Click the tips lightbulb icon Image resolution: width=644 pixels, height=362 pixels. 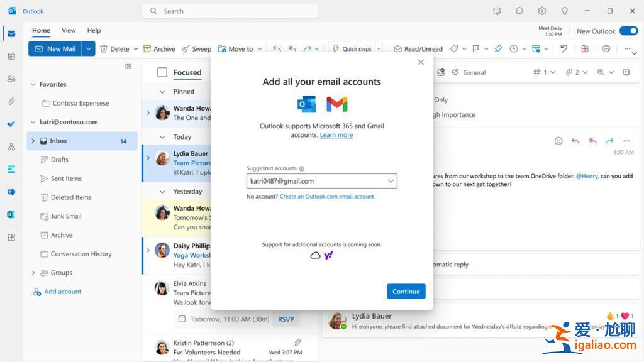[x=564, y=11]
